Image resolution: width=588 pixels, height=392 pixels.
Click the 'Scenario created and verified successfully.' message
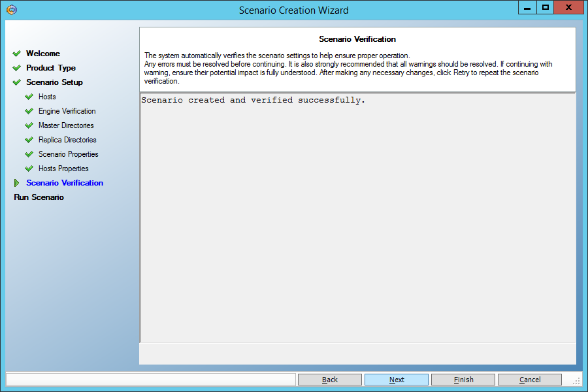253,100
